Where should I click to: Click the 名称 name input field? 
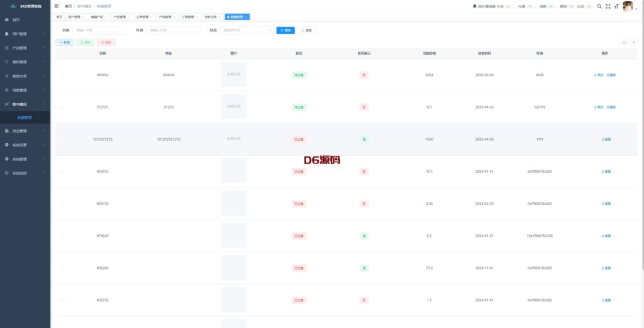click(99, 30)
